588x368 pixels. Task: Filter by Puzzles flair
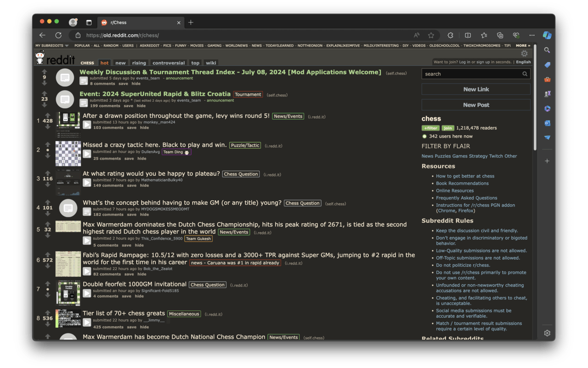443,156
